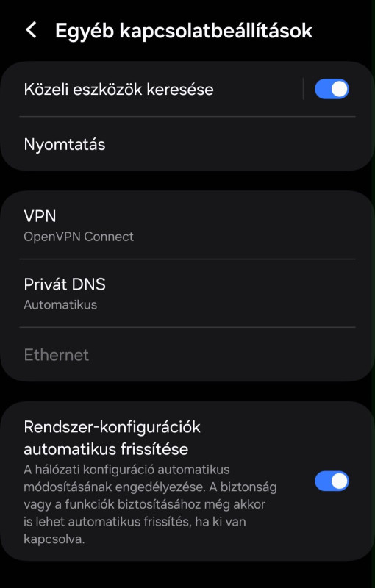Open the VPN settings entry
Image resolution: width=375 pixels, height=588 pixels.
coord(187,225)
